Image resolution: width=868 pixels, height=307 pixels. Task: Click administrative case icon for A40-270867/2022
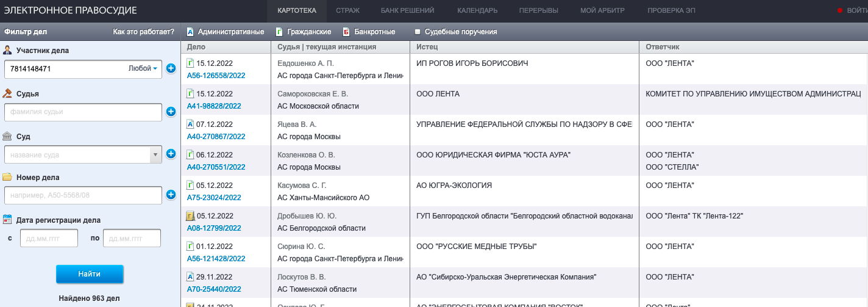click(190, 124)
